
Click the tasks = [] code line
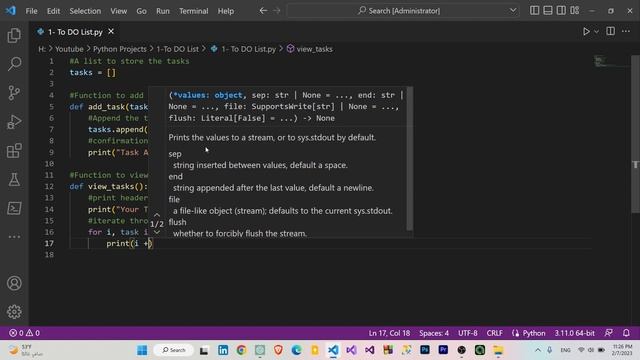pyautogui.click(x=93, y=73)
